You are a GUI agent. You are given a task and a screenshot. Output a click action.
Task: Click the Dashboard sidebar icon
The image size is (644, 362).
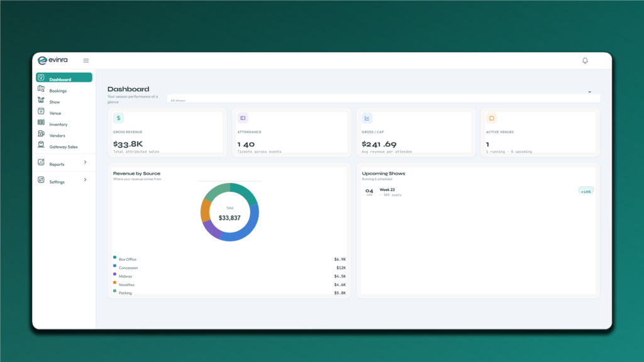(41, 77)
